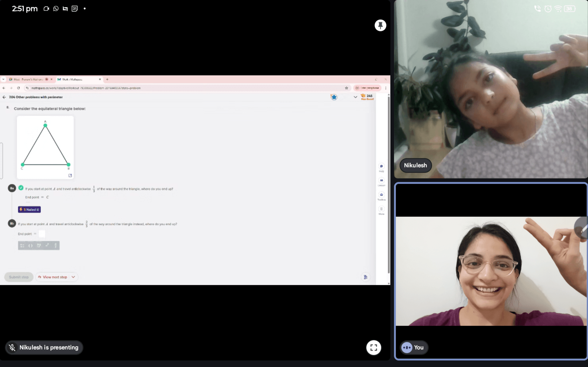Screen dimensions: 588x367
Task: Click More in the Mathspace sidebar
Action: point(381,210)
